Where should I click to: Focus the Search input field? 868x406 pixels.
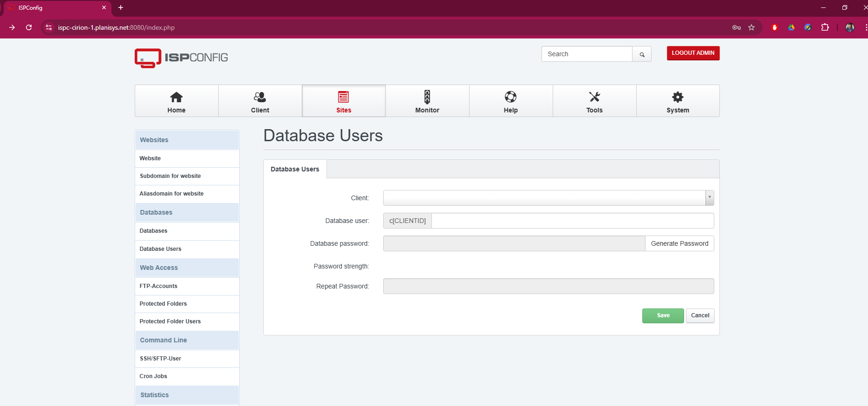(587, 54)
